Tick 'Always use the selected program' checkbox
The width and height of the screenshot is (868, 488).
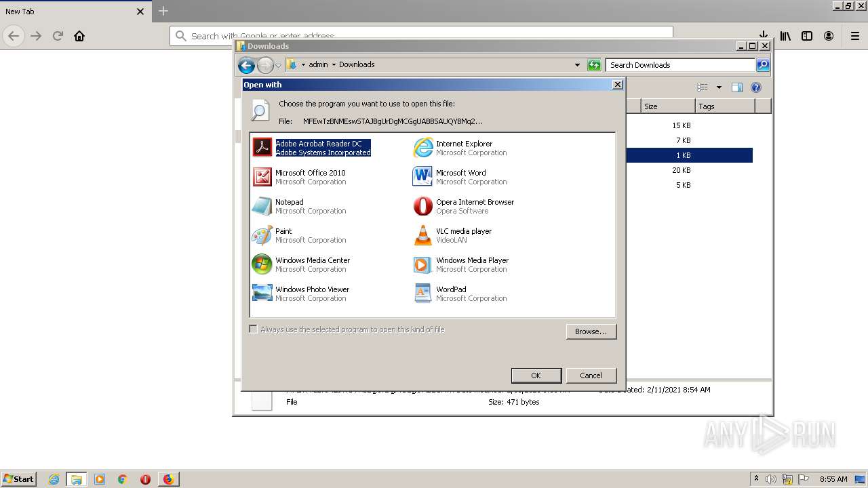point(254,329)
